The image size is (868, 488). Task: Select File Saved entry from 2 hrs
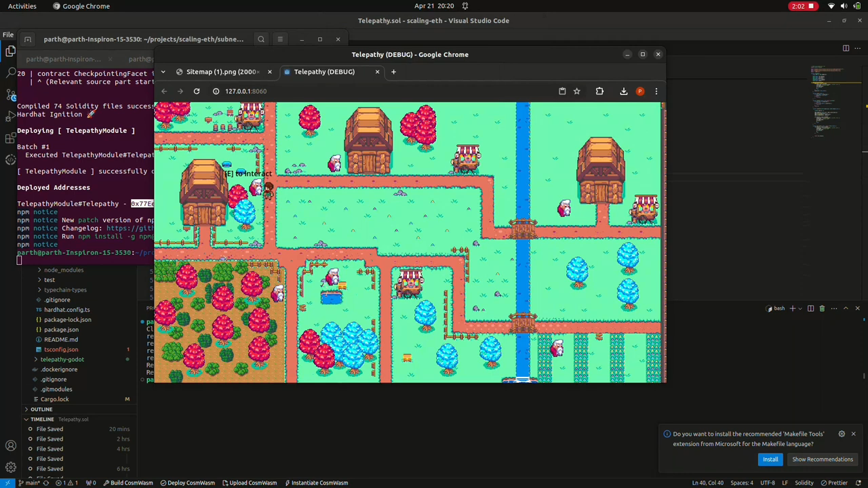[x=78, y=439]
